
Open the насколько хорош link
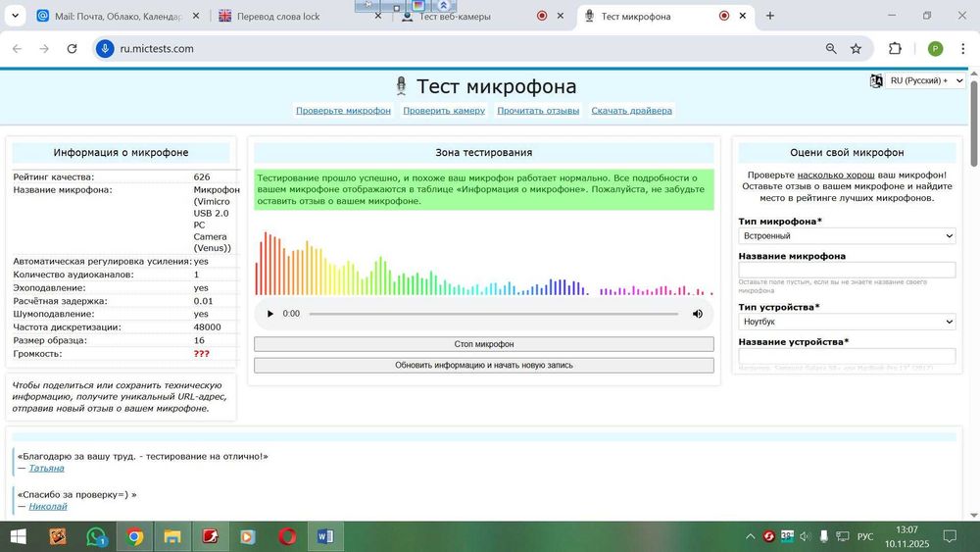pyautogui.click(x=836, y=176)
